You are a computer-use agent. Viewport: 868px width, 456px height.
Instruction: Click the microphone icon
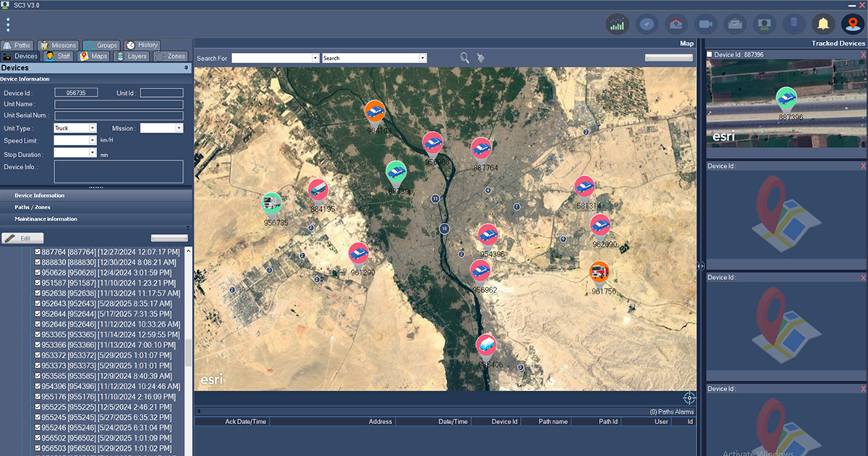pos(793,24)
